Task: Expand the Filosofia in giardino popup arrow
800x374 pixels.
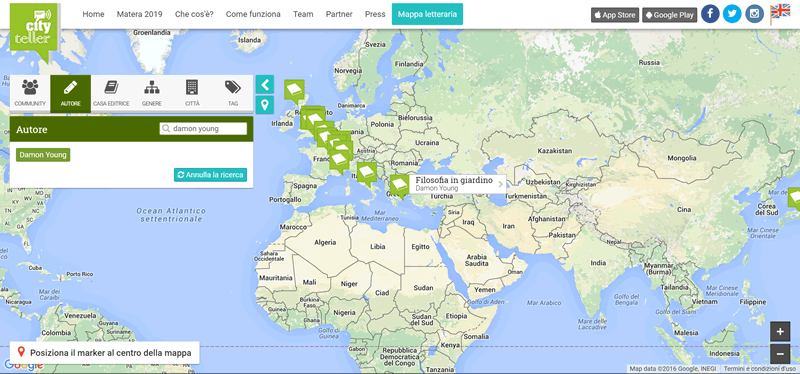Action: [501, 184]
